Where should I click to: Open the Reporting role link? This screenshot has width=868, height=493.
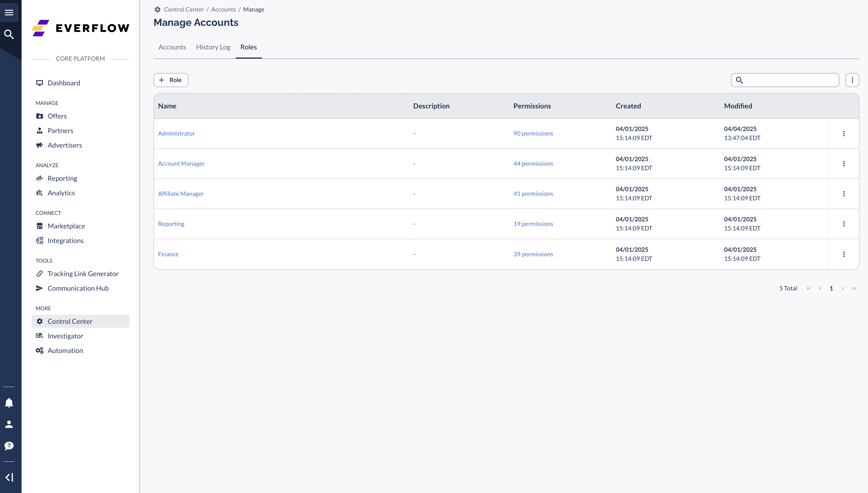(x=171, y=224)
